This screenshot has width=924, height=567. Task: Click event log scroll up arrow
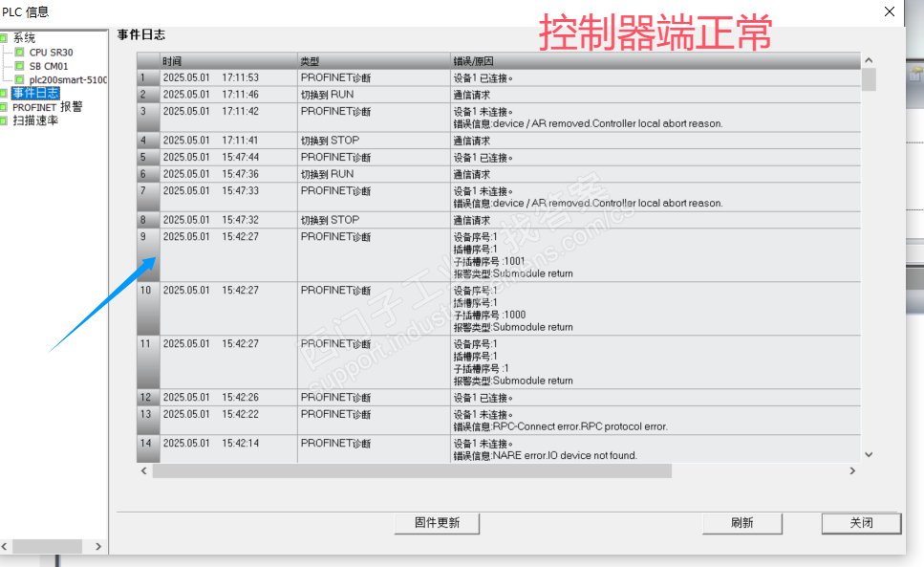pyautogui.click(x=869, y=60)
